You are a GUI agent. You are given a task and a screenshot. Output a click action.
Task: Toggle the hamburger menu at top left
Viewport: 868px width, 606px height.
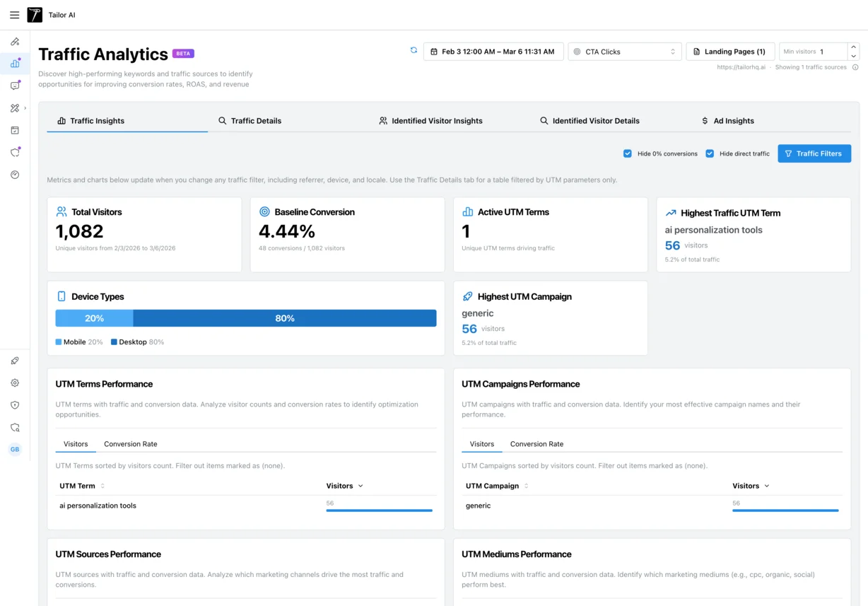[14, 14]
